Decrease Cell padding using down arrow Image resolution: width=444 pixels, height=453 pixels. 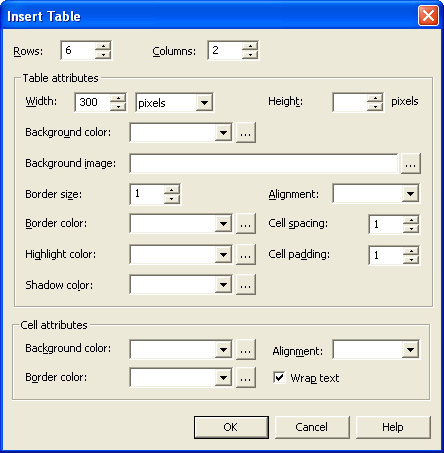pos(411,260)
